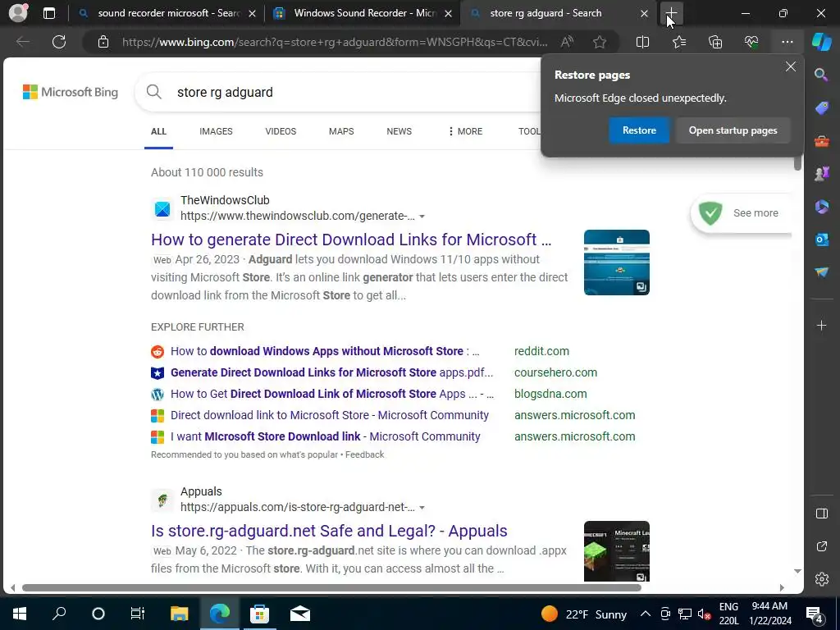Click the Microsoft Bing logo
840x630 pixels.
point(71,92)
